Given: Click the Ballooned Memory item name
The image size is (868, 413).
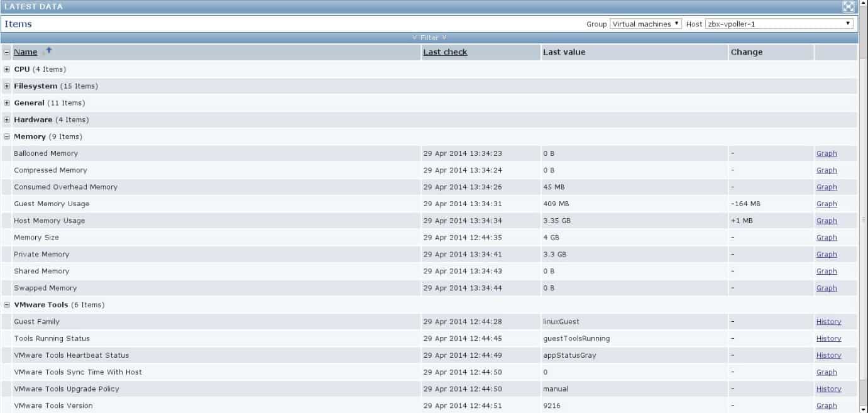Looking at the screenshot, I should pyautogui.click(x=46, y=153).
